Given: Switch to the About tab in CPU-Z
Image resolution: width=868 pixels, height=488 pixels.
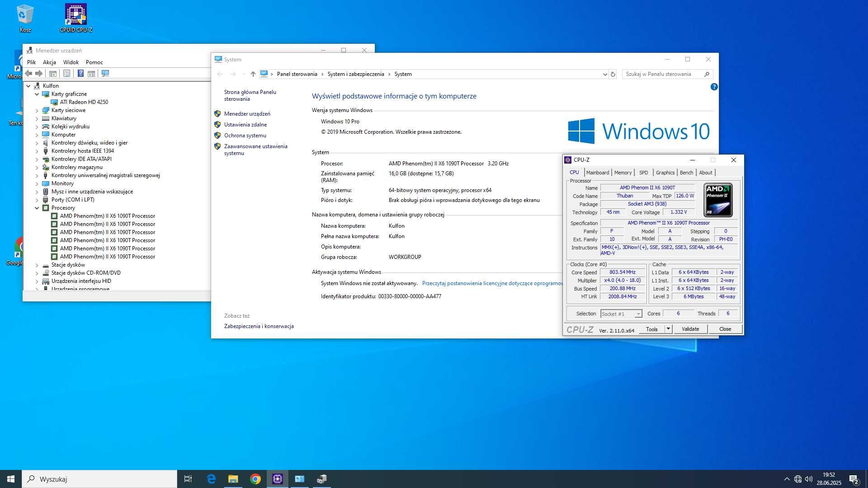Looking at the screenshot, I should [706, 173].
